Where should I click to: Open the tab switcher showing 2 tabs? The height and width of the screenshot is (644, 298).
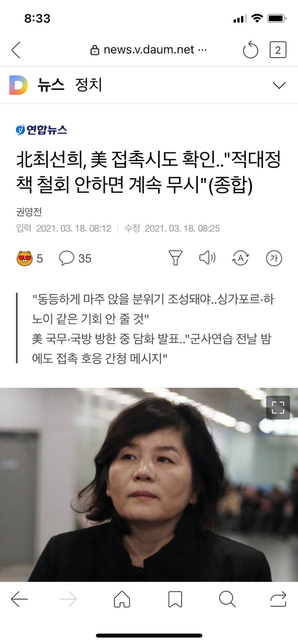[x=277, y=50]
